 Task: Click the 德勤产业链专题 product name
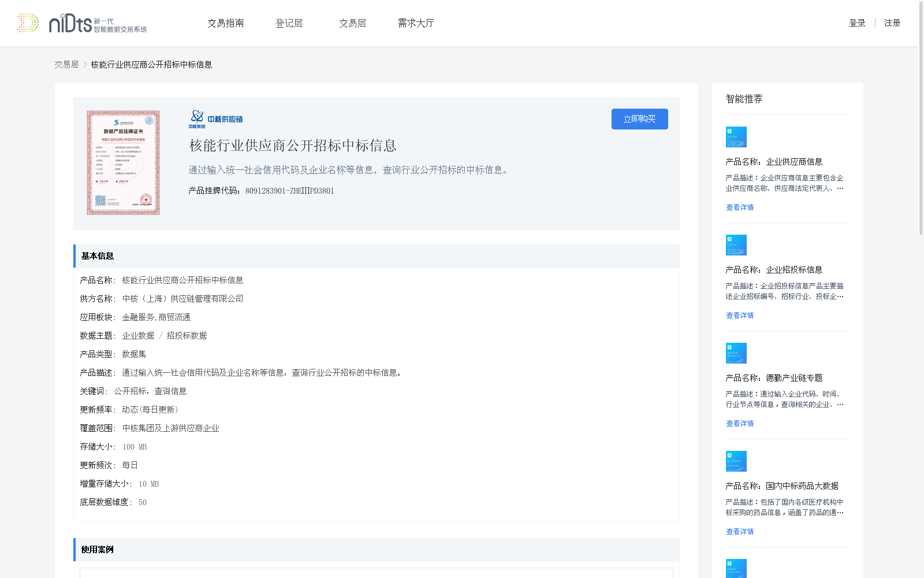(774, 378)
